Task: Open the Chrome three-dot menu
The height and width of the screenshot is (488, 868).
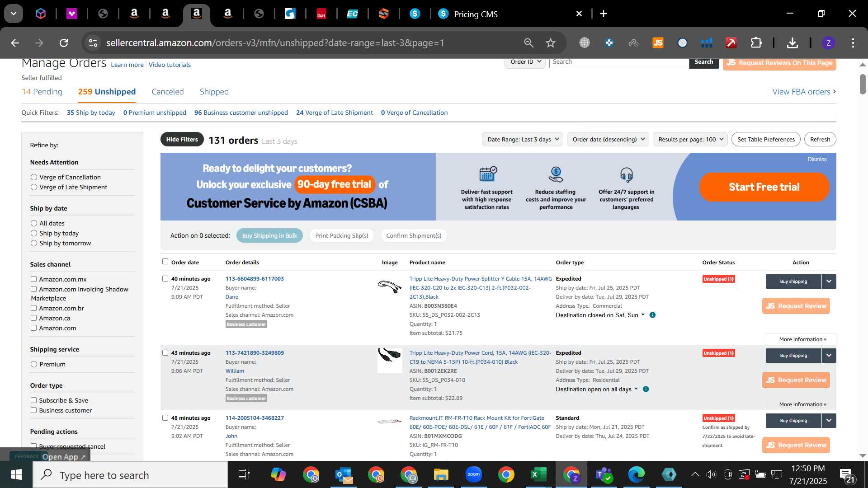Action: (x=853, y=43)
